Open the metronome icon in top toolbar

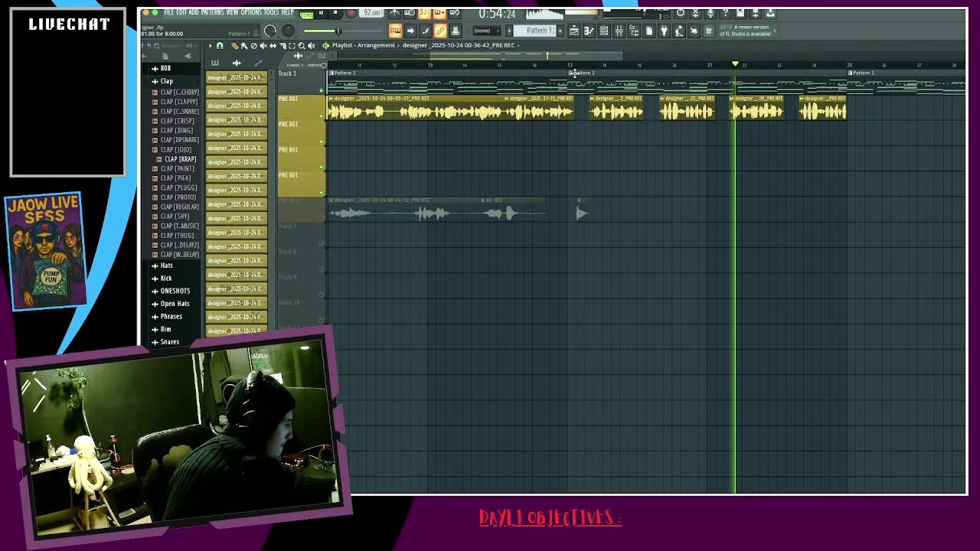pos(394,13)
